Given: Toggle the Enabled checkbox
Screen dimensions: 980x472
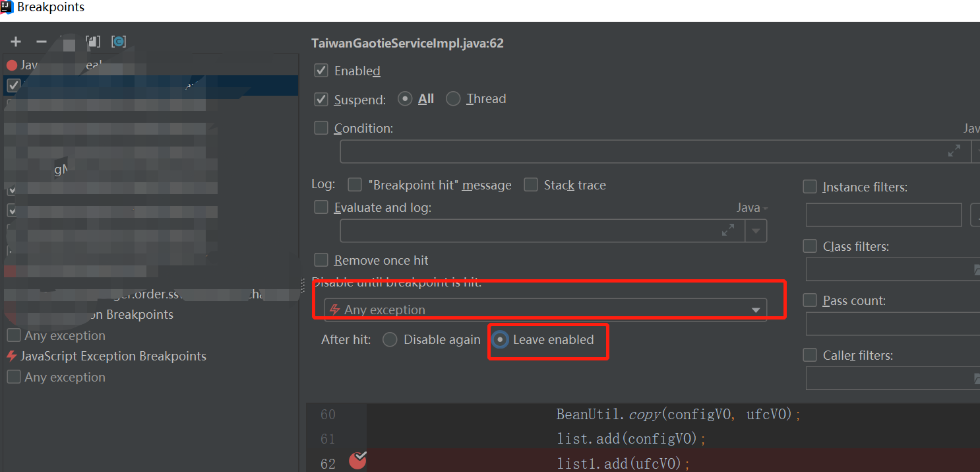Looking at the screenshot, I should point(321,71).
